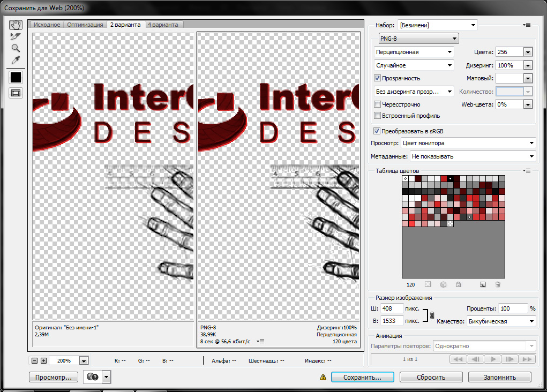Open the 200% zoom level dropdown
Viewport: 547px width, 392px height.
click(84, 360)
